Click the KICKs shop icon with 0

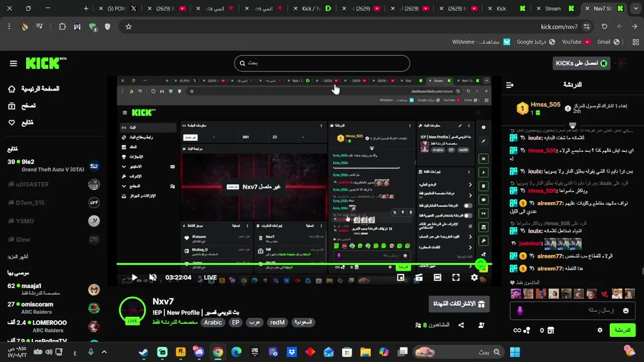[546, 330]
